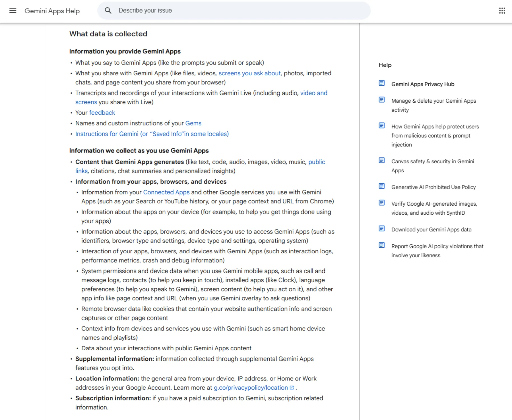Image resolution: width=512 pixels, height=420 pixels.
Task: Read How Gemini Apps help protect users article
Action: coord(435,136)
